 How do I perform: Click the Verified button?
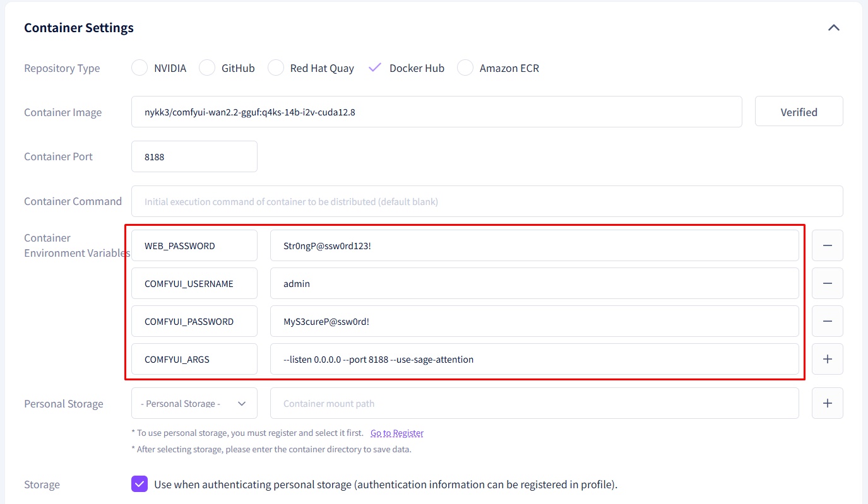point(799,112)
